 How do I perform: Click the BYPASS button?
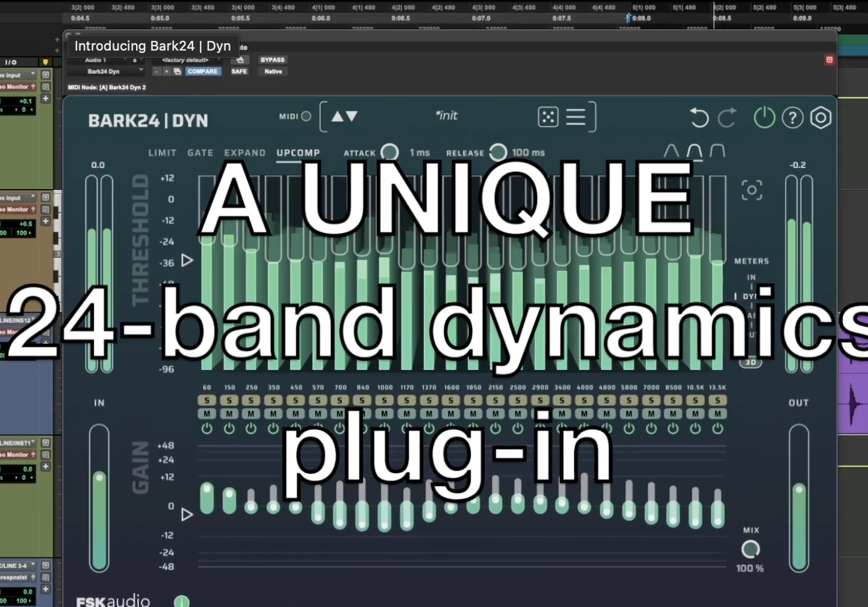click(273, 60)
